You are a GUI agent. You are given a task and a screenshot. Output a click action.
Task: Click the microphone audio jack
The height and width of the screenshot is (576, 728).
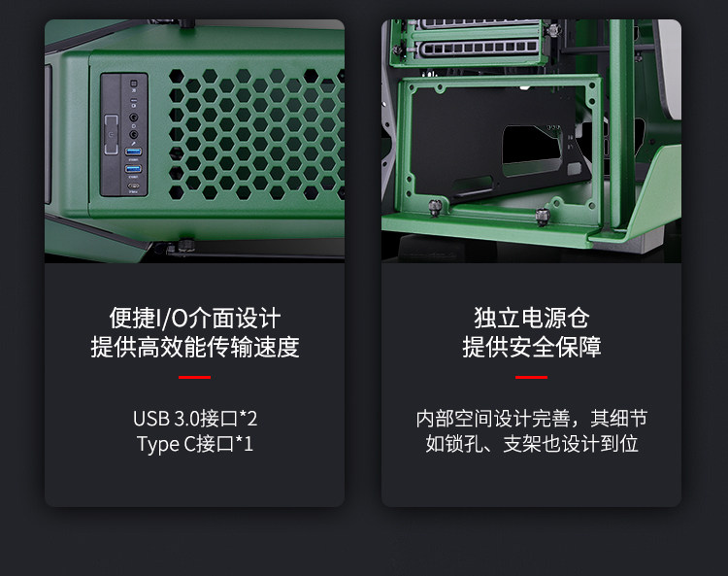[x=134, y=134]
